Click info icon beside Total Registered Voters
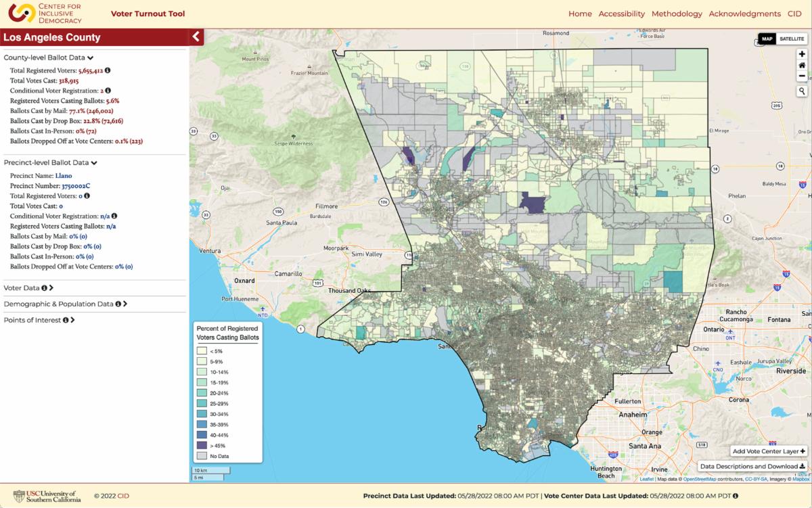The image size is (812, 508). point(108,70)
